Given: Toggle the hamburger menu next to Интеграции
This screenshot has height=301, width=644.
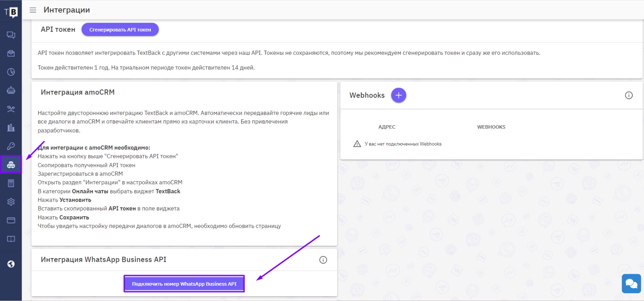Looking at the screenshot, I should pyautogui.click(x=33, y=10).
